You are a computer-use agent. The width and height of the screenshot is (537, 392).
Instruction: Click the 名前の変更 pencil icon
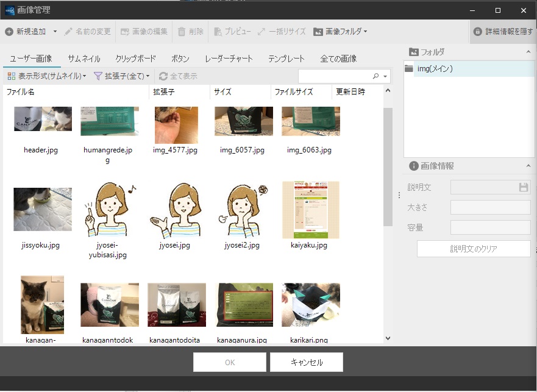pyautogui.click(x=68, y=32)
